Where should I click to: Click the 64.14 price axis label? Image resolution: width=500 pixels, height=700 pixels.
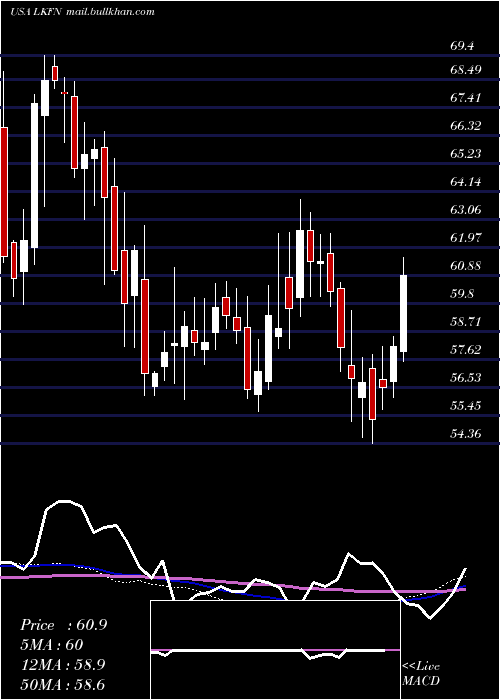pyautogui.click(x=466, y=182)
